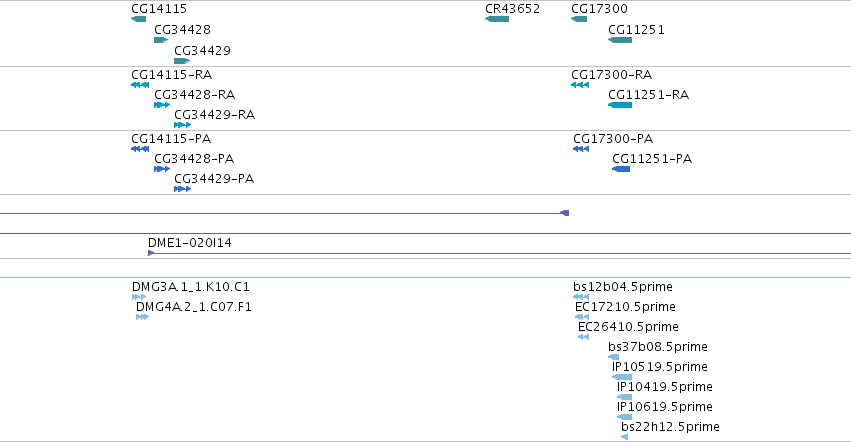Select the DMG3A.1_1.K10.C1 feature glyph
Viewport: 851px width, 442px height.
tap(139, 297)
